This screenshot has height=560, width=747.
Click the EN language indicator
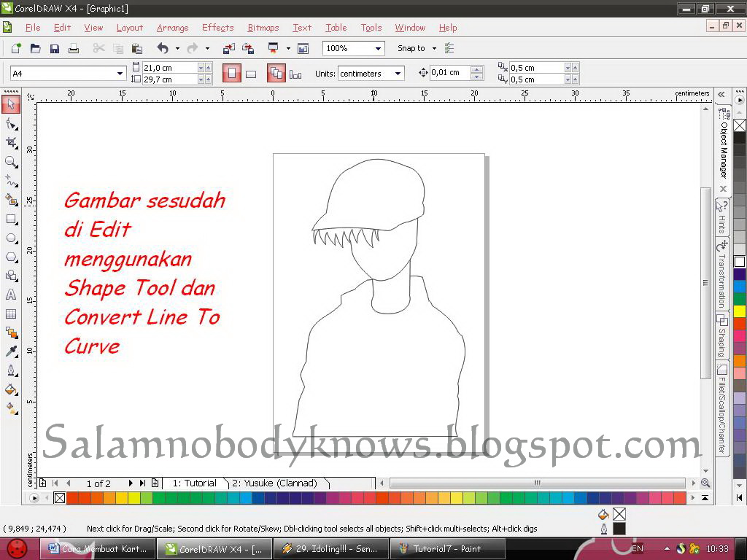pos(638,548)
